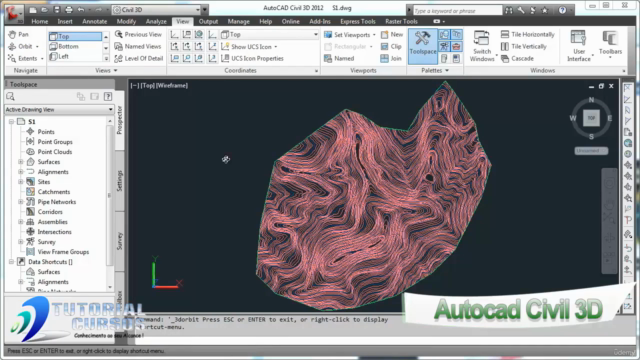Switch to Raster Tools tab

coord(401,21)
